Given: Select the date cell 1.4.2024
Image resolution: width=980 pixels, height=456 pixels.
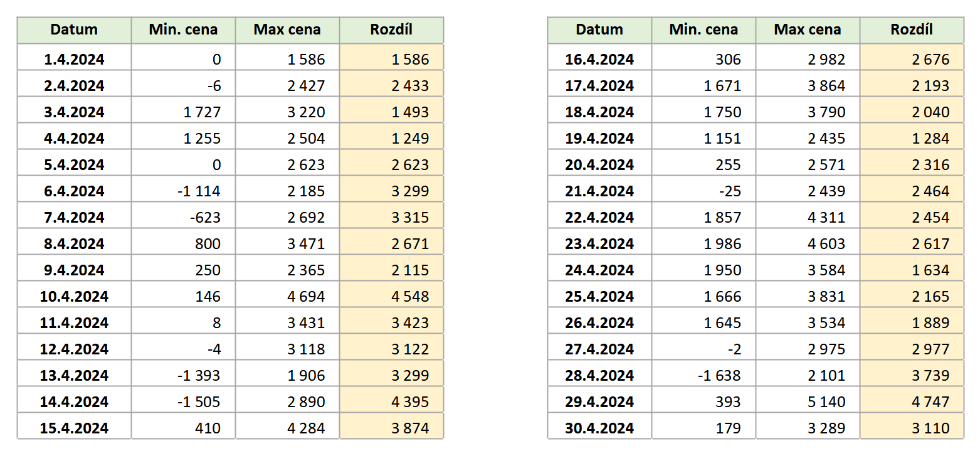Looking at the screenshot, I should point(74,60).
